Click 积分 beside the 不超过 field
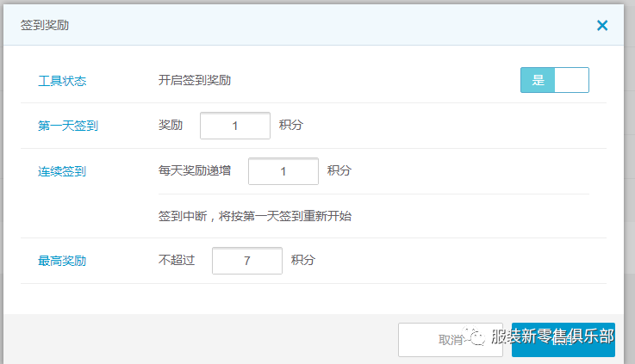The image size is (635, 364). (303, 260)
